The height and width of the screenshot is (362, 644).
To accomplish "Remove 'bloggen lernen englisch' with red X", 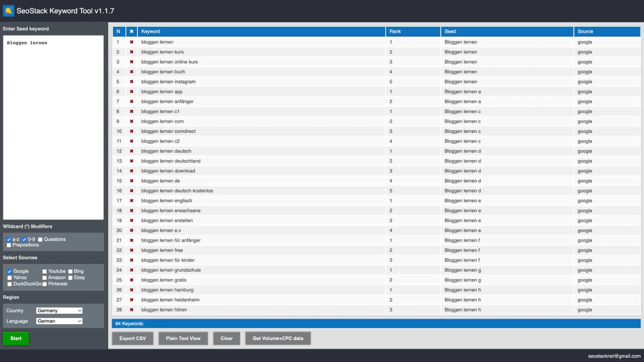I will [131, 201].
